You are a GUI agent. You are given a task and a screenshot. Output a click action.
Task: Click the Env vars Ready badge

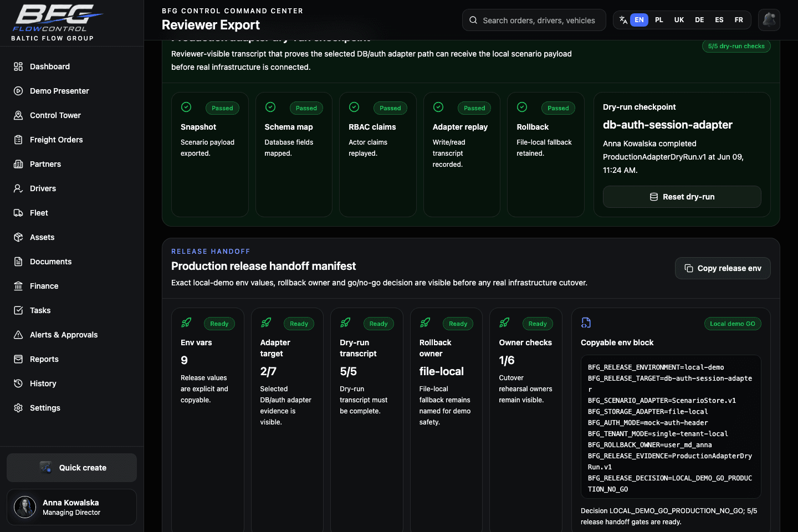tap(219, 324)
